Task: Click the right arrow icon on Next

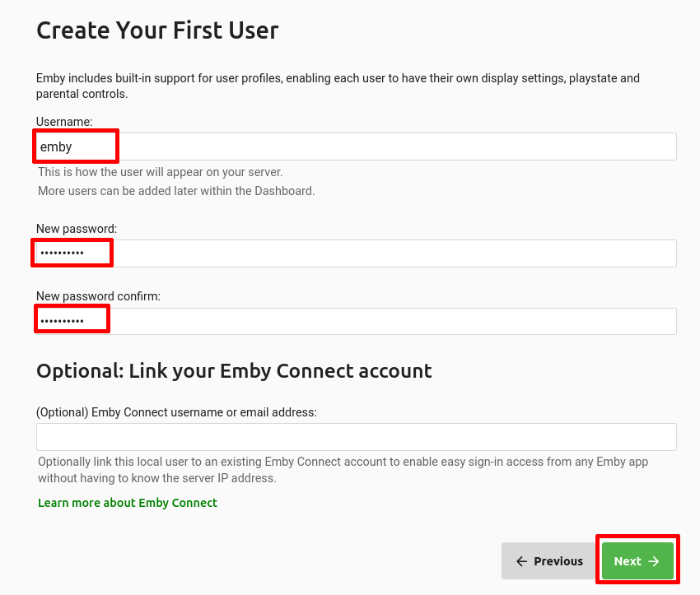Action: 654,561
